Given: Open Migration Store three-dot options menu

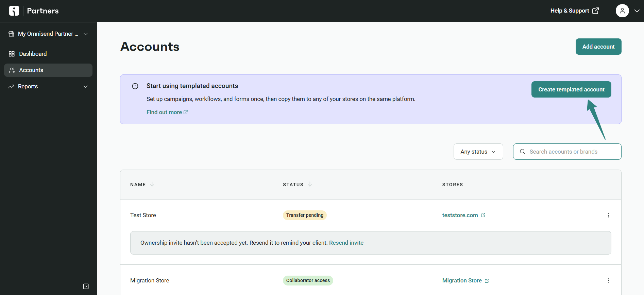Looking at the screenshot, I should 608,280.
